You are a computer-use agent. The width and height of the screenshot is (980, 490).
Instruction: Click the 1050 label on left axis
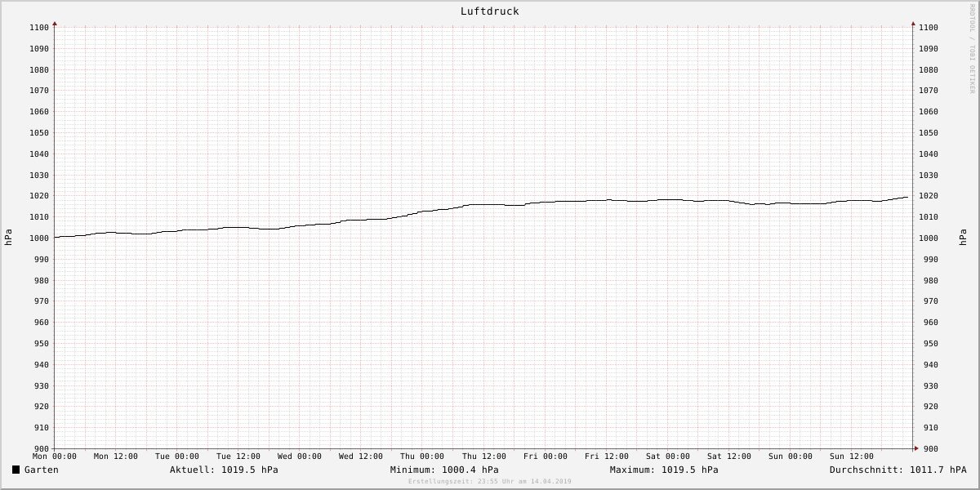click(39, 133)
